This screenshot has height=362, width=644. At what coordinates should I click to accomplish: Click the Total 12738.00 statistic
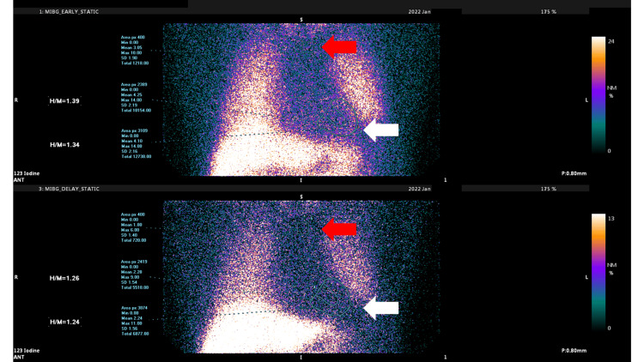tap(136, 157)
